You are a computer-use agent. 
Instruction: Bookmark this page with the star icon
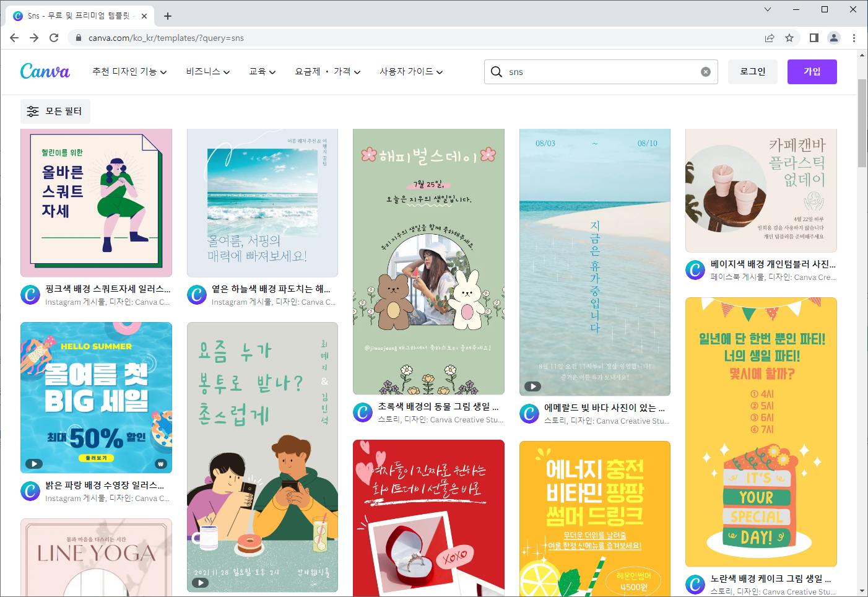click(789, 38)
